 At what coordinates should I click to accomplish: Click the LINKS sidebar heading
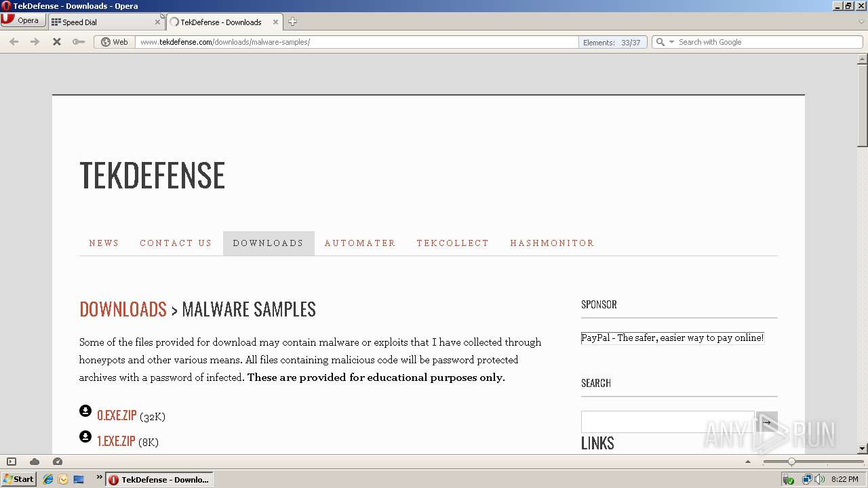597,443
